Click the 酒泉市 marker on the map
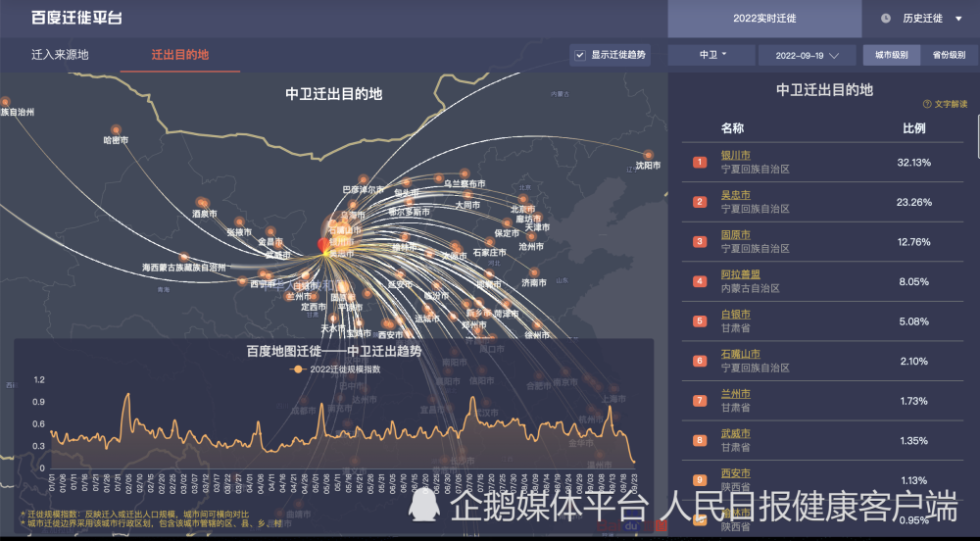Viewport: 980px width, 541px height. coord(202,203)
